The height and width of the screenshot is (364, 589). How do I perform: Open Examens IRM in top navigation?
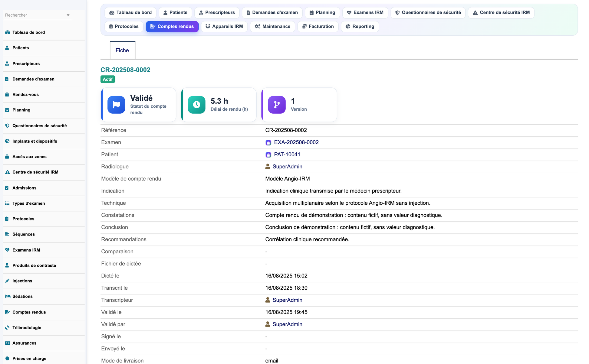(x=365, y=13)
